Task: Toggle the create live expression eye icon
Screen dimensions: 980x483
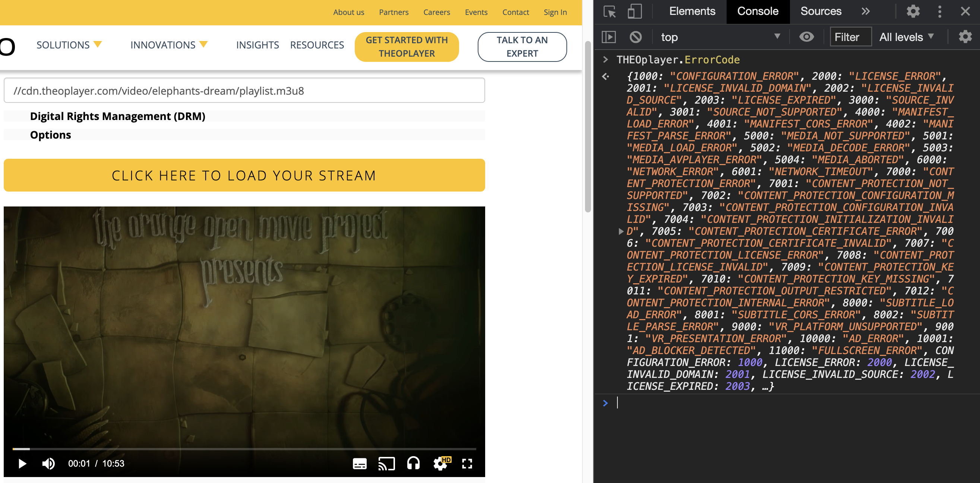Action: click(x=806, y=37)
